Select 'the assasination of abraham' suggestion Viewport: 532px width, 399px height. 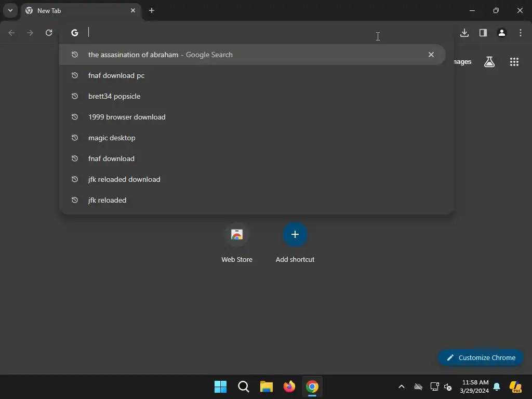pyautogui.click(x=252, y=55)
